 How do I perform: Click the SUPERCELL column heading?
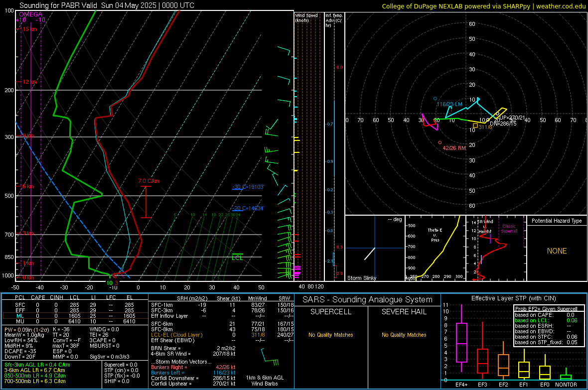pyautogui.click(x=331, y=312)
